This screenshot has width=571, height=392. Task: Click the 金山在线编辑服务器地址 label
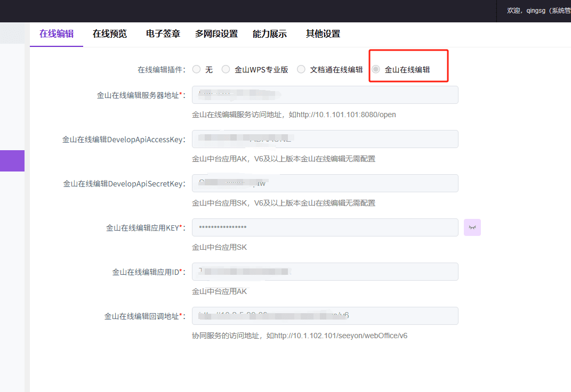click(x=141, y=95)
